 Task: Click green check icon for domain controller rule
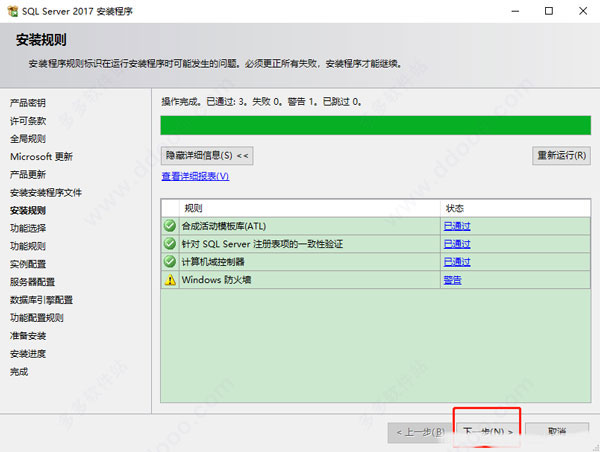coord(170,261)
